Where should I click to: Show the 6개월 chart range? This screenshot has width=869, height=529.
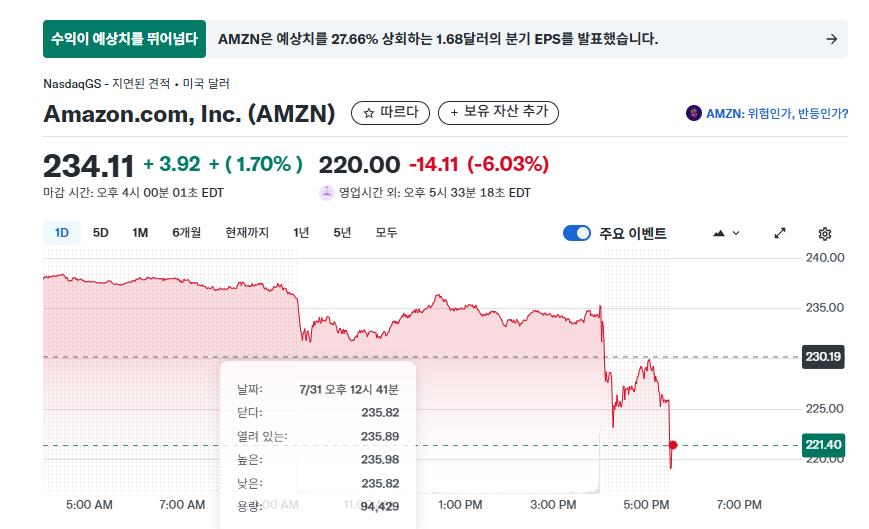[187, 233]
